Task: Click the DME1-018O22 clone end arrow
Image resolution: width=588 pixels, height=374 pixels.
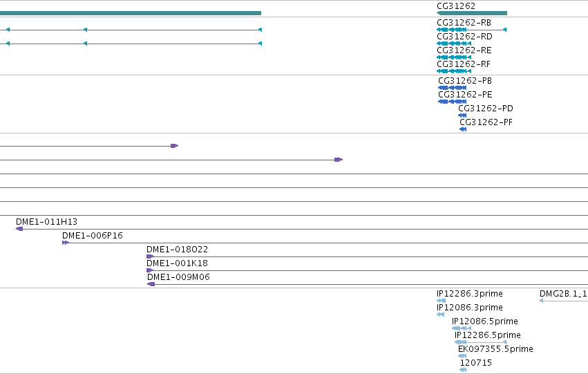Action: pos(151,256)
